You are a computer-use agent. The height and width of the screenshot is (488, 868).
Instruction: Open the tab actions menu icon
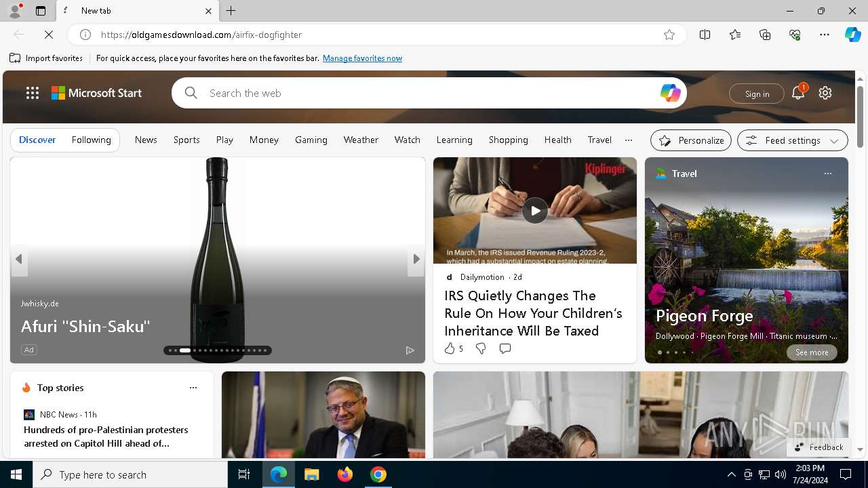coord(41,11)
